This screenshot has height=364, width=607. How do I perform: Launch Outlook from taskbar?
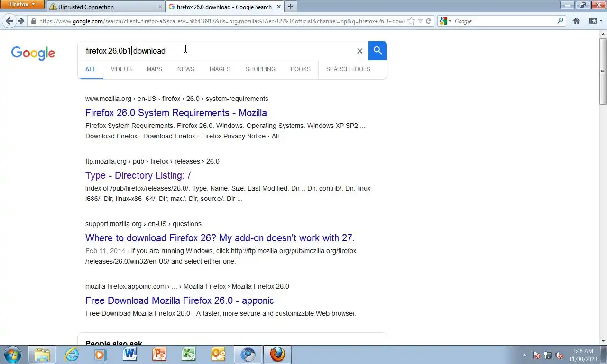(x=218, y=355)
